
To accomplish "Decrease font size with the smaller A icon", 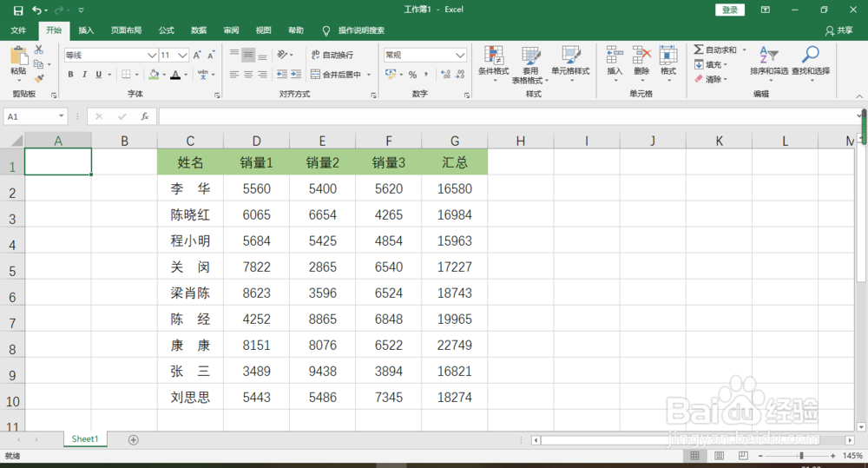I will [x=211, y=56].
